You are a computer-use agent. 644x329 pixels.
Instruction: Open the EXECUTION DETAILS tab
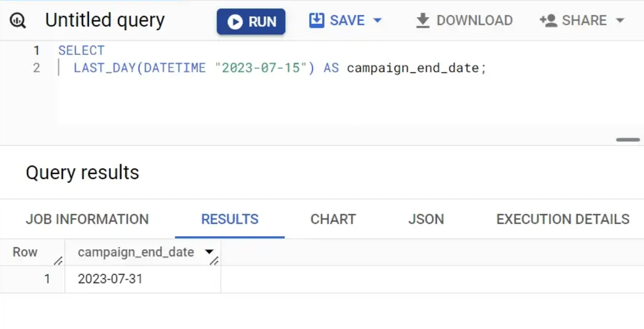[x=563, y=219]
